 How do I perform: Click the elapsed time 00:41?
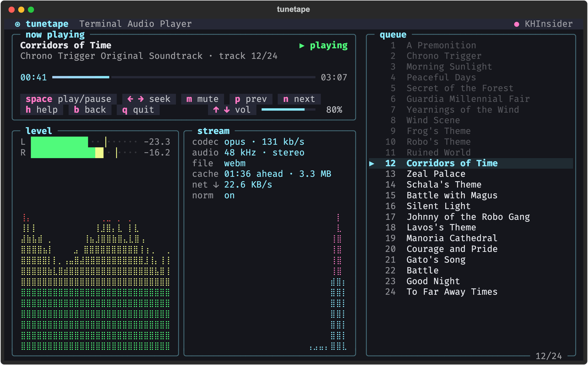coord(34,78)
